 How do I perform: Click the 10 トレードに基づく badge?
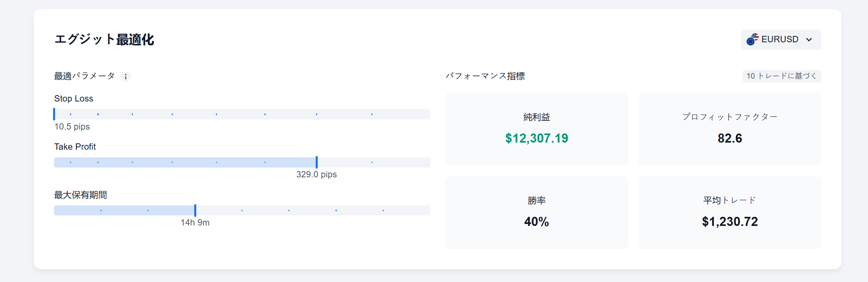782,76
